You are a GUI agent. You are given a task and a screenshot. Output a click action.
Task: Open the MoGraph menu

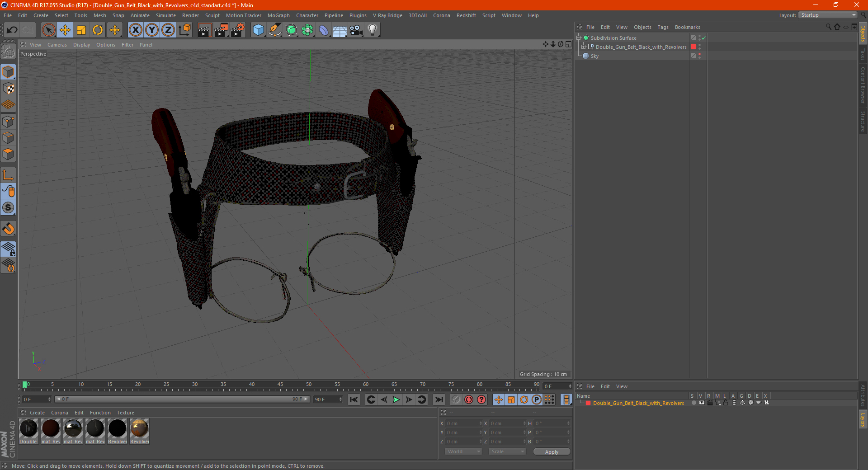pos(278,15)
